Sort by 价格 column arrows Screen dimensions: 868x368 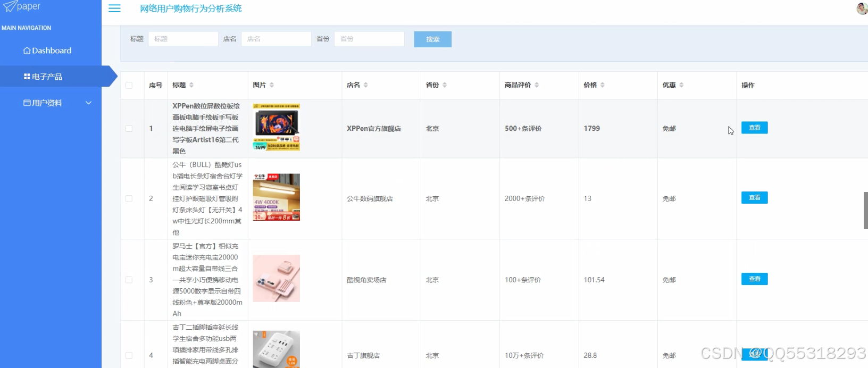[602, 85]
